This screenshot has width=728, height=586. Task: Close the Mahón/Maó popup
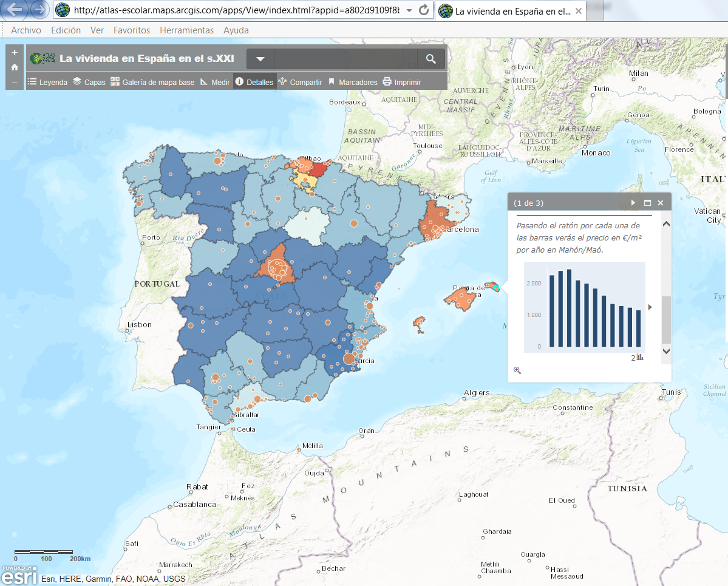click(x=660, y=203)
